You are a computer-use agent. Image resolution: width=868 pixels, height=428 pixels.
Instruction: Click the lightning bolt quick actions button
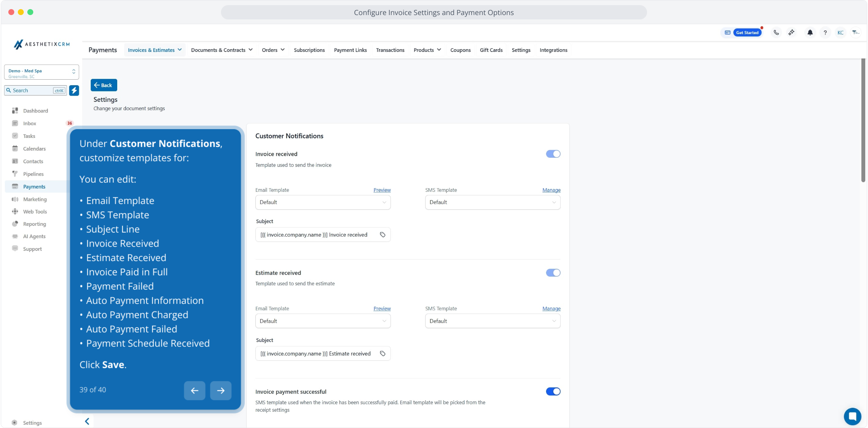(74, 90)
